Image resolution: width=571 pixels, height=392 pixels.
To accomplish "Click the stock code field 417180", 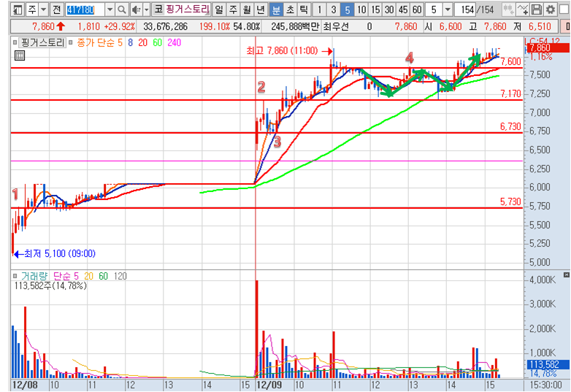I will (x=85, y=9).
